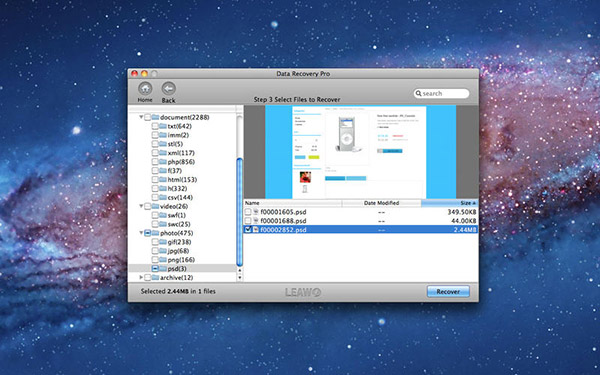Viewport: 600px width, 375px height.
Task: Check the document(2288) checkbox
Action: [x=147, y=117]
